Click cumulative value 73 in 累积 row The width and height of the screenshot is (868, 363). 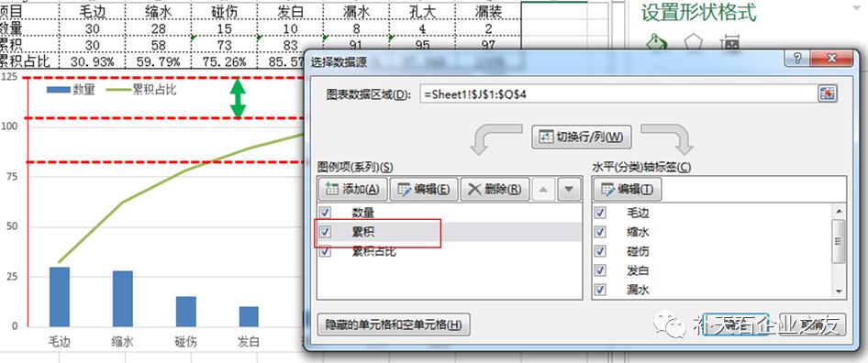(x=224, y=45)
